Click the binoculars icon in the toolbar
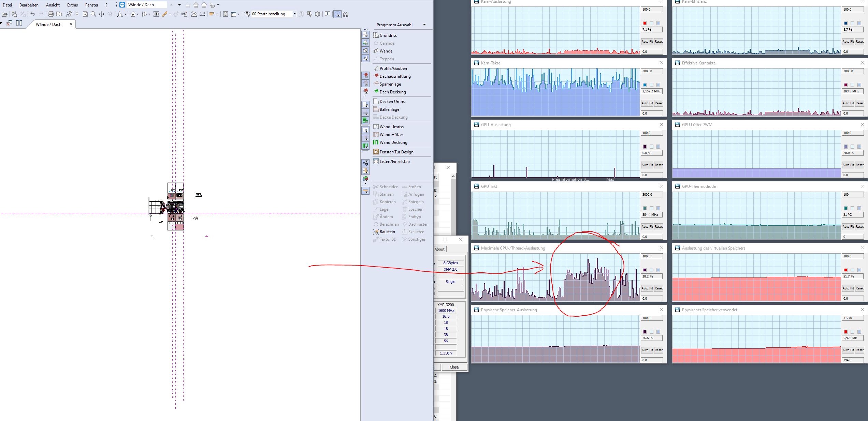The height and width of the screenshot is (421, 868). 346,14
